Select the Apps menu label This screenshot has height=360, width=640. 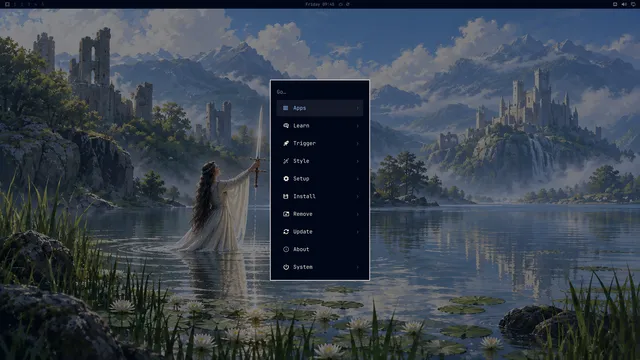[299, 108]
